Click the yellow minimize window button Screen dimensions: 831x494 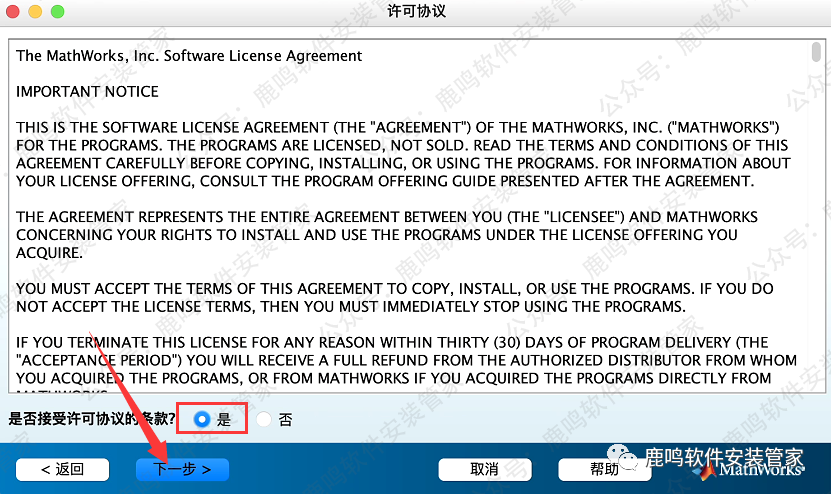click(x=35, y=11)
